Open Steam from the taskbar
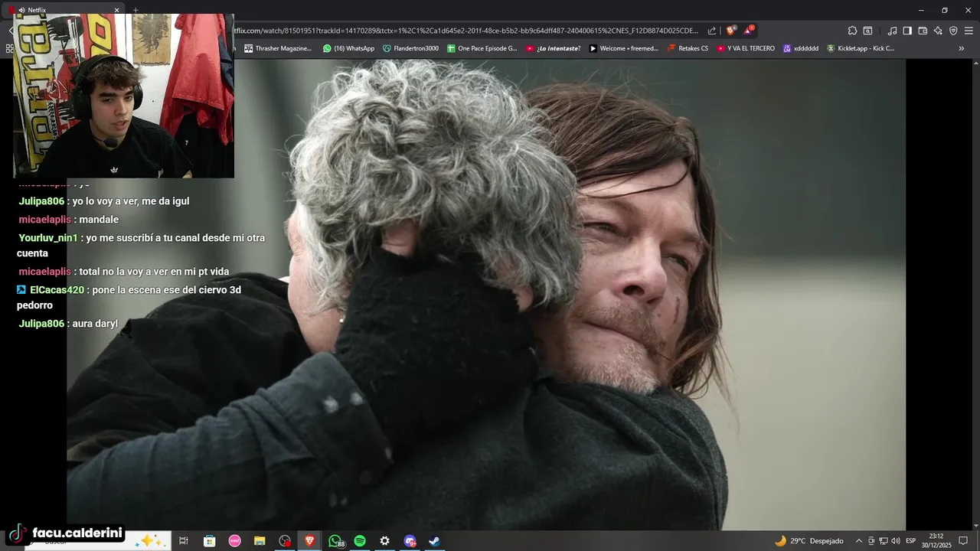The image size is (980, 551). 434,541
